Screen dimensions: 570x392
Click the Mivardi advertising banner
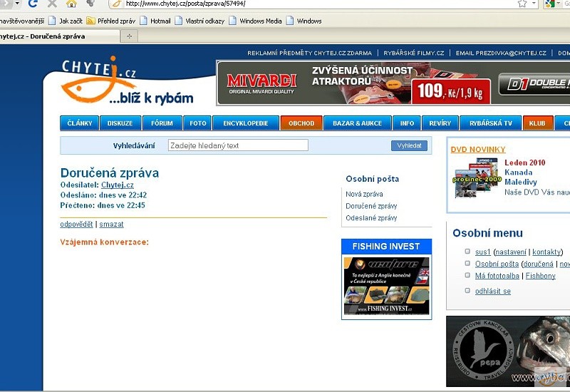tap(393, 83)
